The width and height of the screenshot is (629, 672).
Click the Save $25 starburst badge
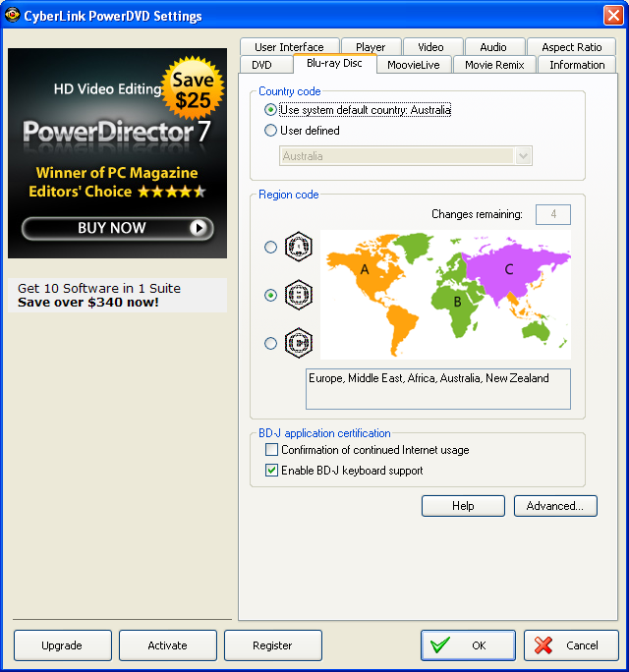(194, 88)
